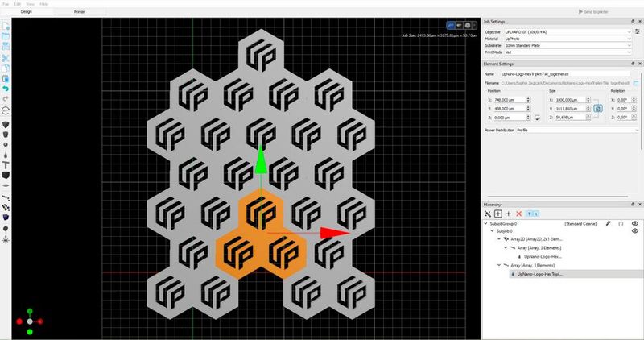Toggle the size aspect-ratio lock

point(597,109)
